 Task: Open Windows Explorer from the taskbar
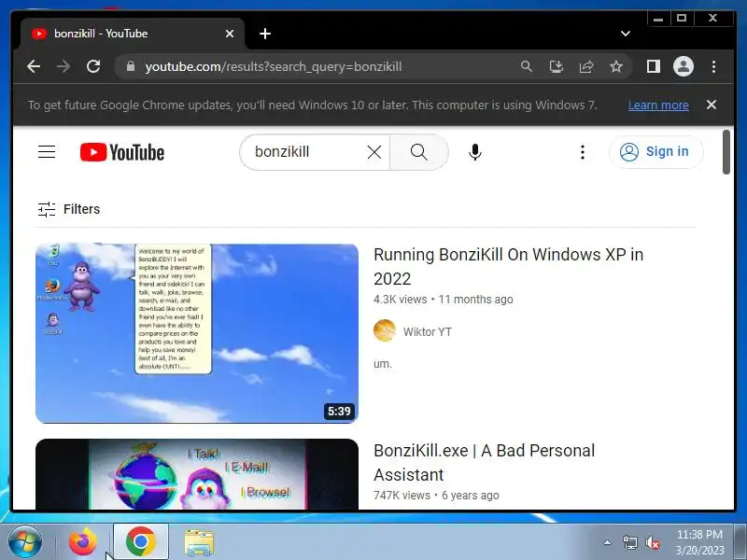click(199, 542)
